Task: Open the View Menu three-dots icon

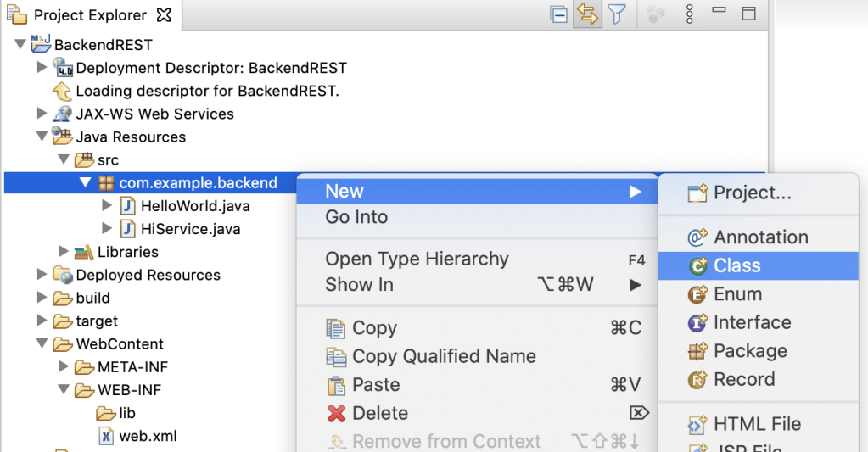Action: click(689, 14)
